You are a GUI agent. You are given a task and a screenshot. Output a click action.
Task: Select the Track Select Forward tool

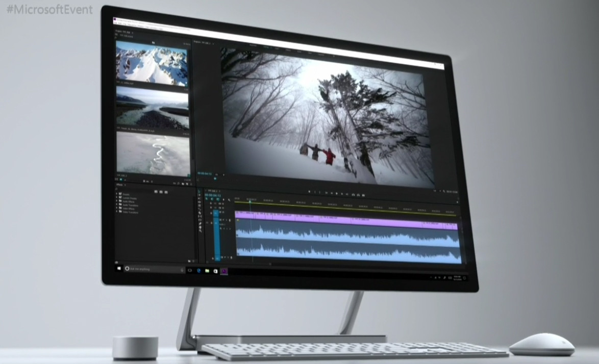tap(199, 195)
